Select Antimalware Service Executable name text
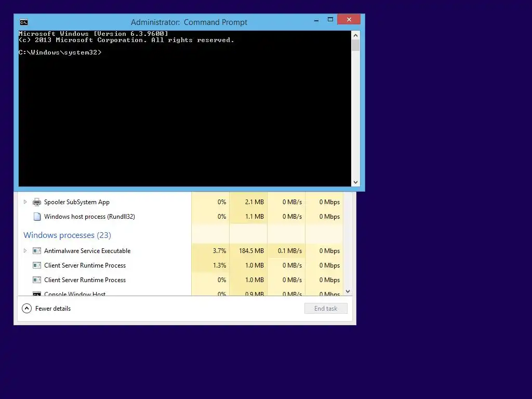 87,251
